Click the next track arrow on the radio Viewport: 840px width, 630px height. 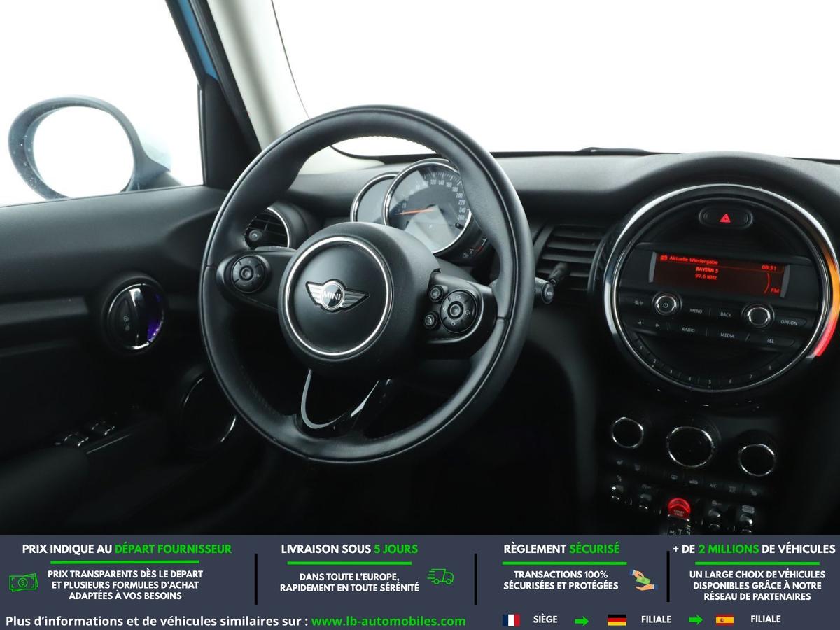tap(657, 325)
